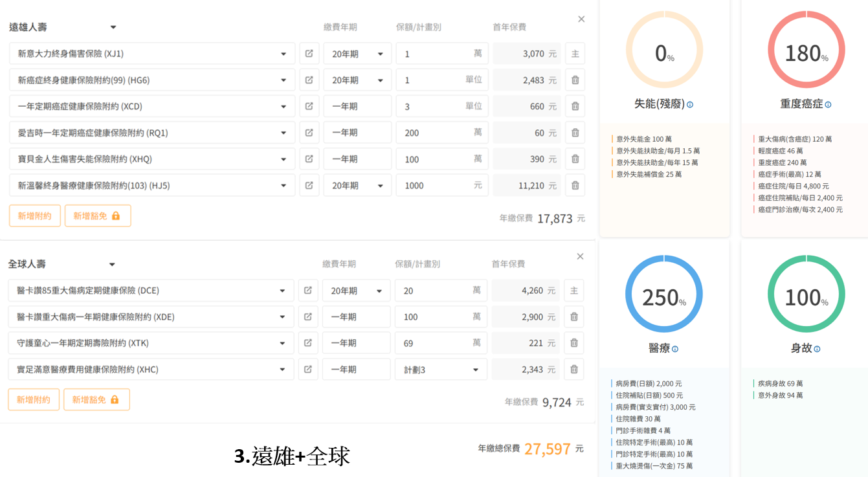868x477 pixels.
Task: Click 新增附約 button under 全球人壽
Action: 34,400
